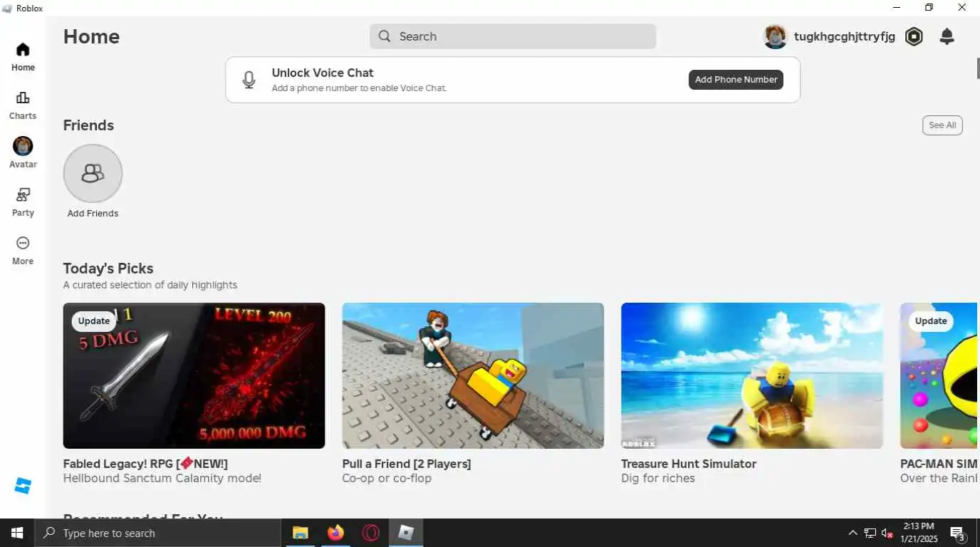Open the notifications bell
Image resolution: width=980 pixels, height=547 pixels.
coord(947,36)
